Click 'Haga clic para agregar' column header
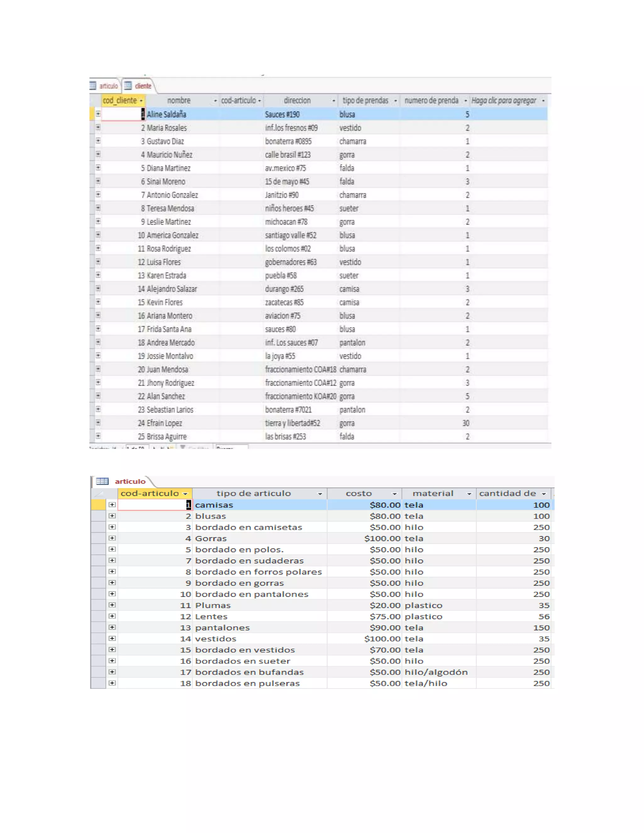 pos(504,100)
